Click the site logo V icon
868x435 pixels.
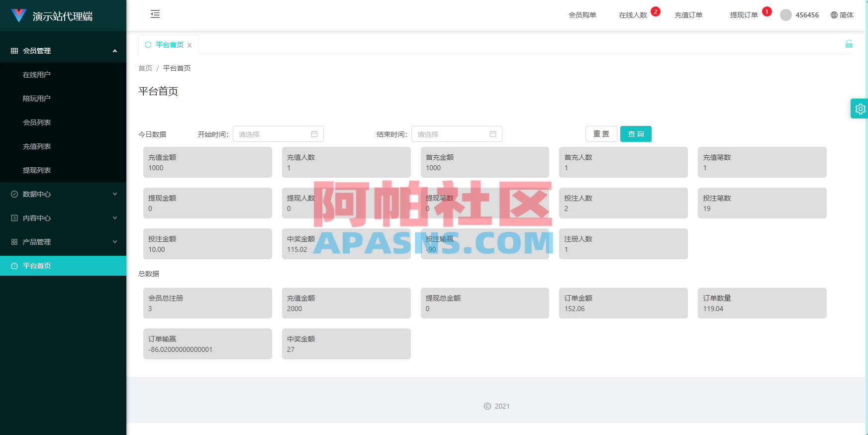click(18, 15)
